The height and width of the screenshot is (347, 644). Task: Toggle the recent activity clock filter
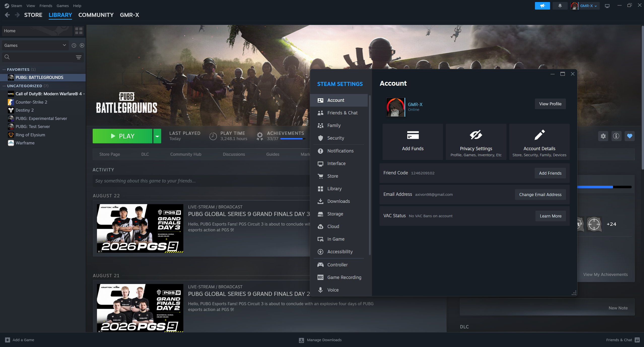point(74,45)
